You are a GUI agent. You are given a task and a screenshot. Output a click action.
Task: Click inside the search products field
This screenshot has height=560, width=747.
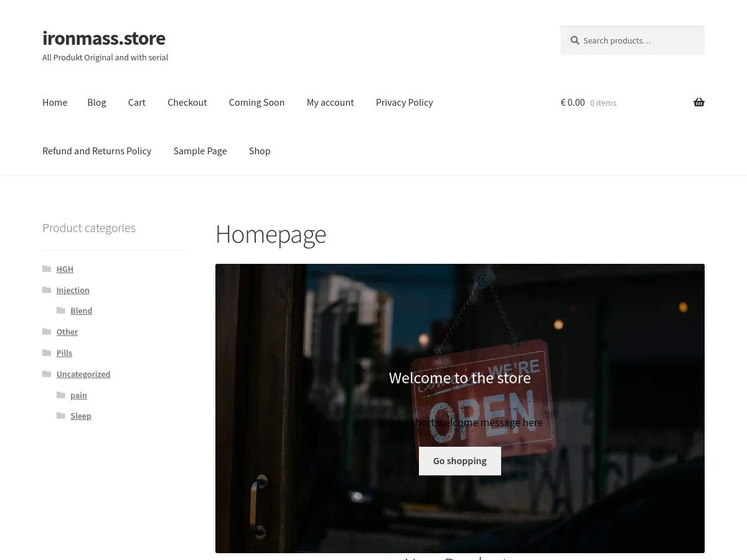(x=638, y=40)
